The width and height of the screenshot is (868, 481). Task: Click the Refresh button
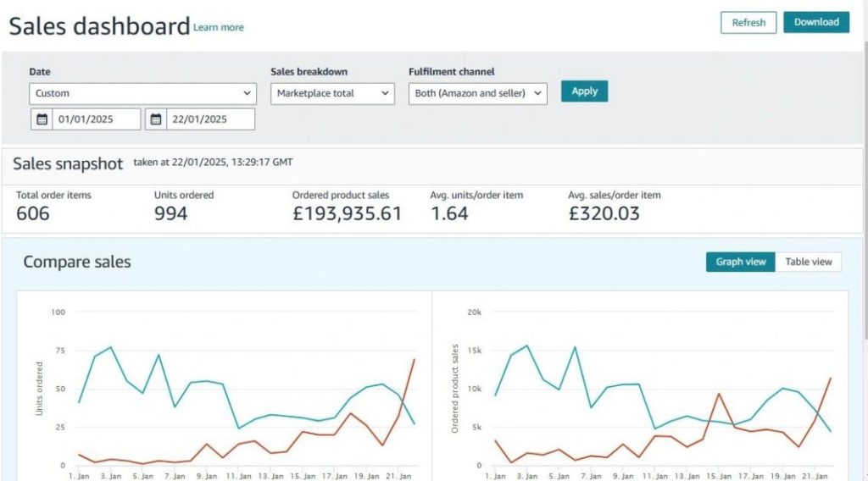click(x=748, y=23)
